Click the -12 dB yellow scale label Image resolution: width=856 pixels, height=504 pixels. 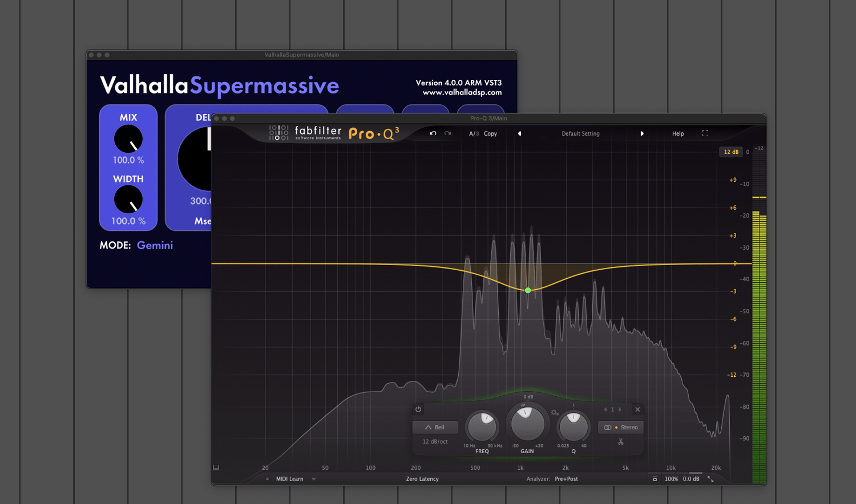coord(732,375)
